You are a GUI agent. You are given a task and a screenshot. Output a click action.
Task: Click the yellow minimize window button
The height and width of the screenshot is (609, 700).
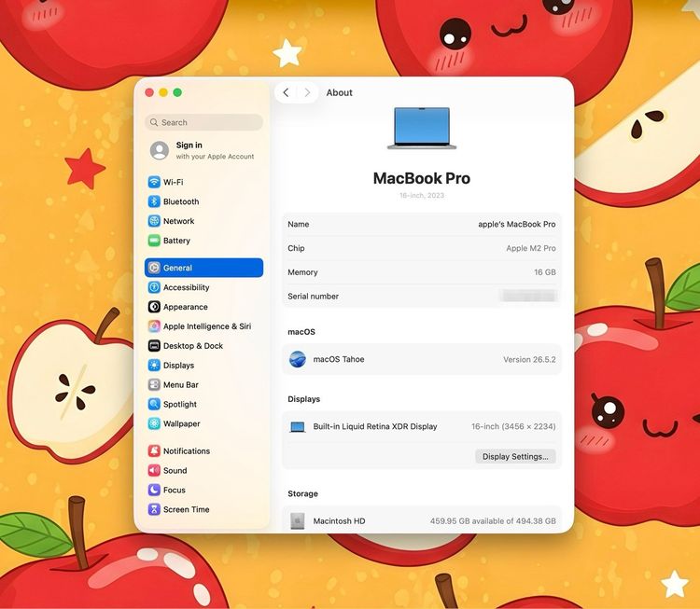[163, 92]
